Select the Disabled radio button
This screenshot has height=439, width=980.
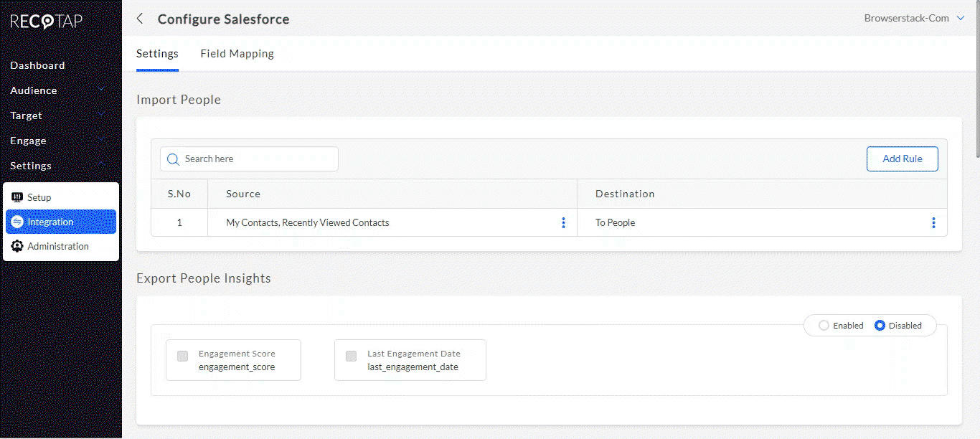coord(880,326)
